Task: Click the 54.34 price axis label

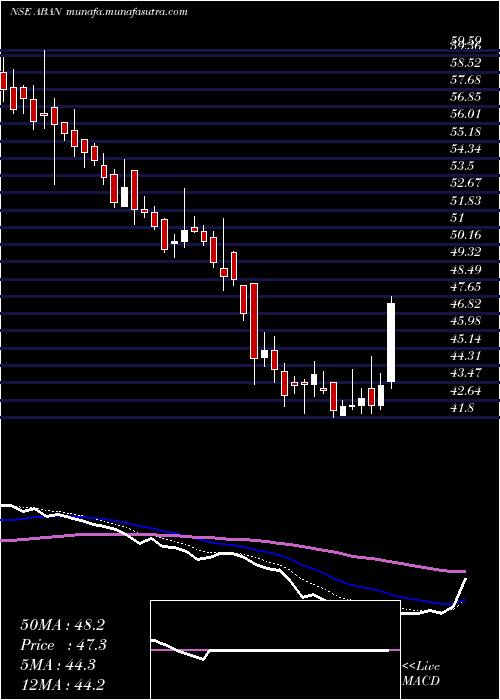Action: (x=466, y=149)
